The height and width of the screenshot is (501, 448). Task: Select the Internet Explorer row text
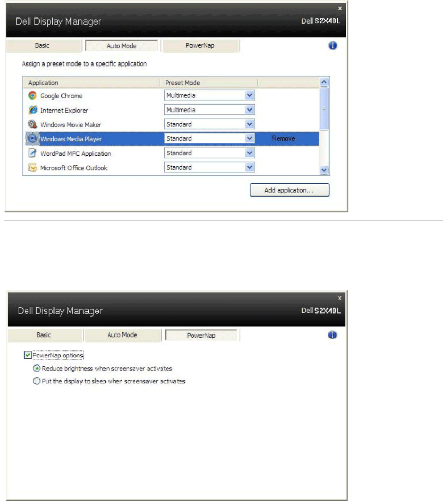[x=64, y=110]
